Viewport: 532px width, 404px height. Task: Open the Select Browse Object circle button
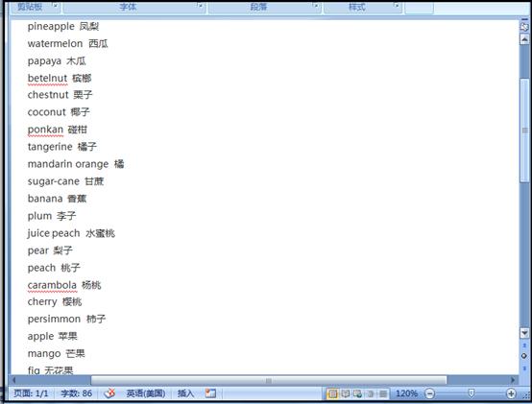pyautogui.click(x=524, y=356)
